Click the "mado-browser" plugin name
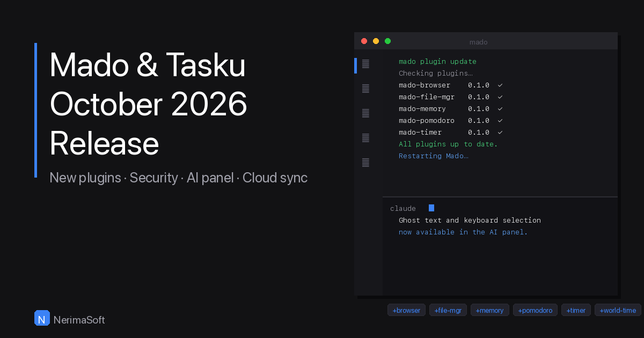Viewport: 644px width, 338px height. click(x=425, y=85)
